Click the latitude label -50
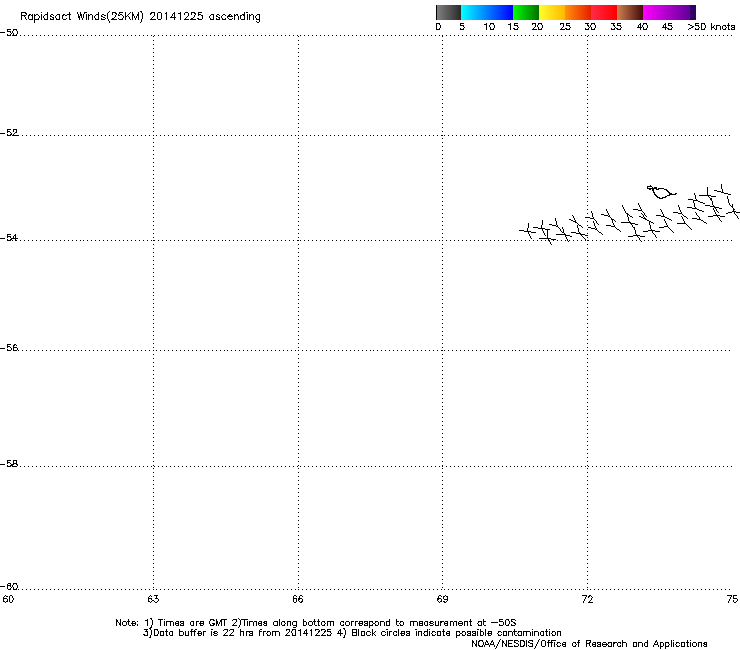 point(9,33)
